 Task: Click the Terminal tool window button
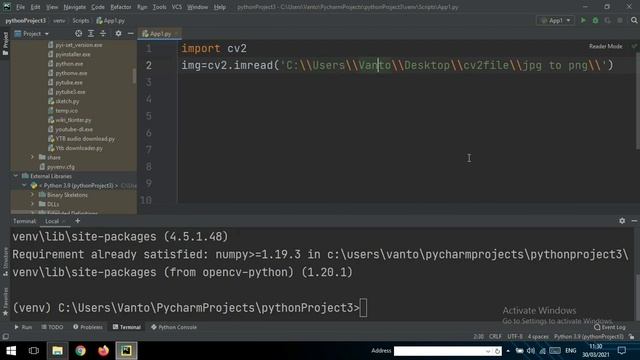[127, 327]
